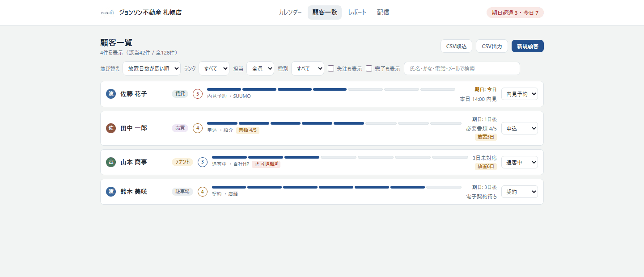
Task: Click the Johnson Realty logo icon
Action: (107, 13)
